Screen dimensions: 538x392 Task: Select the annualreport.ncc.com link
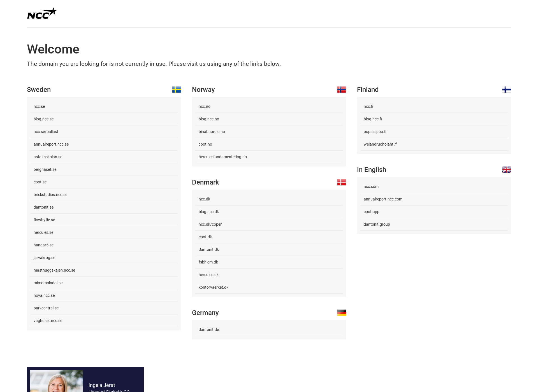tap(383, 199)
